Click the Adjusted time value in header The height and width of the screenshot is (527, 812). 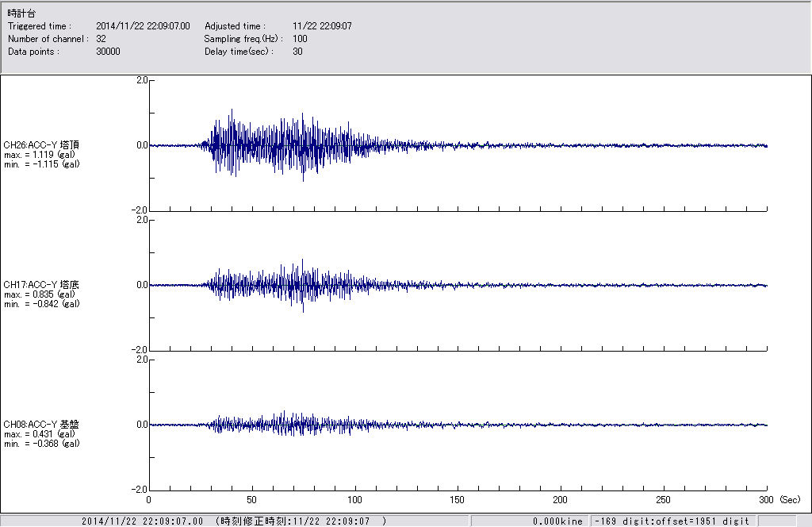[x=322, y=26]
